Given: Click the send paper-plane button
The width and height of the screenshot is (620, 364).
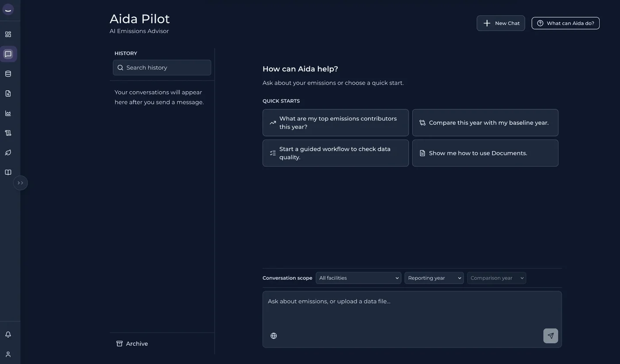Looking at the screenshot, I should pos(550,336).
